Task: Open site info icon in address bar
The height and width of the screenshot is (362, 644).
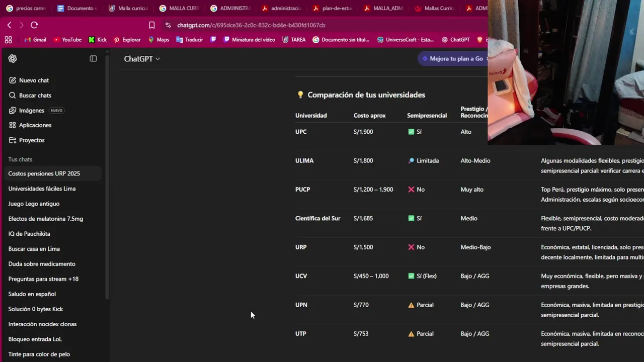Action: (x=168, y=25)
